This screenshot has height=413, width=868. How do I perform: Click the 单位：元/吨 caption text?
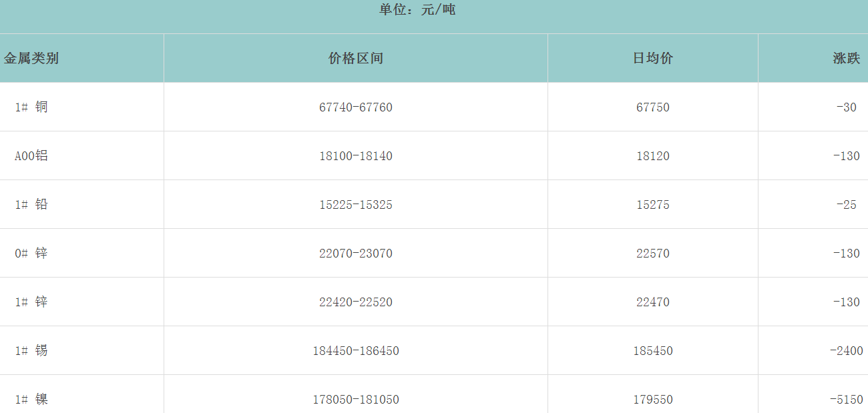(417, 10)
